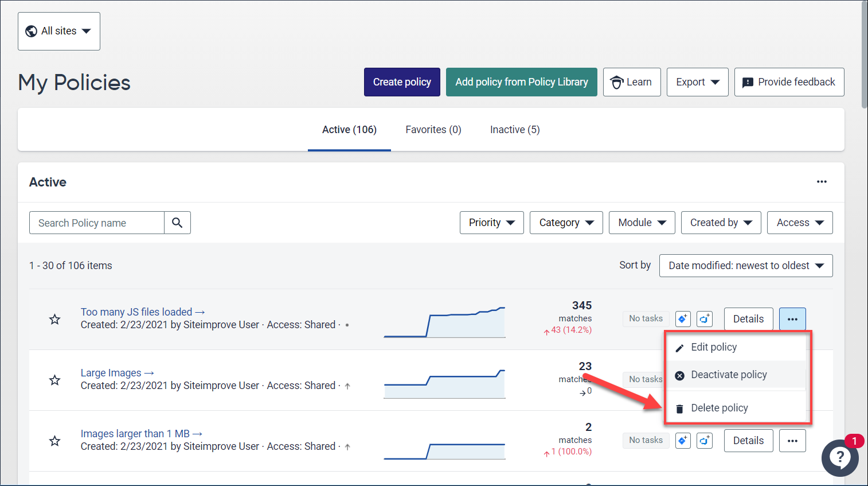
Task: Click the Create policy button
Action: 402,82
